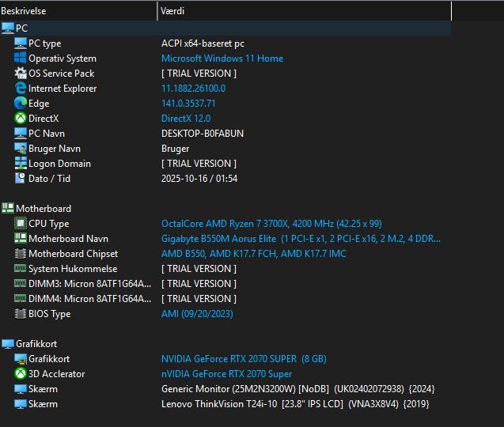Select the Lenovo ThinkVision T24i-10 value
This screenshot has width=504, height=427.
[x=295, y=404]
